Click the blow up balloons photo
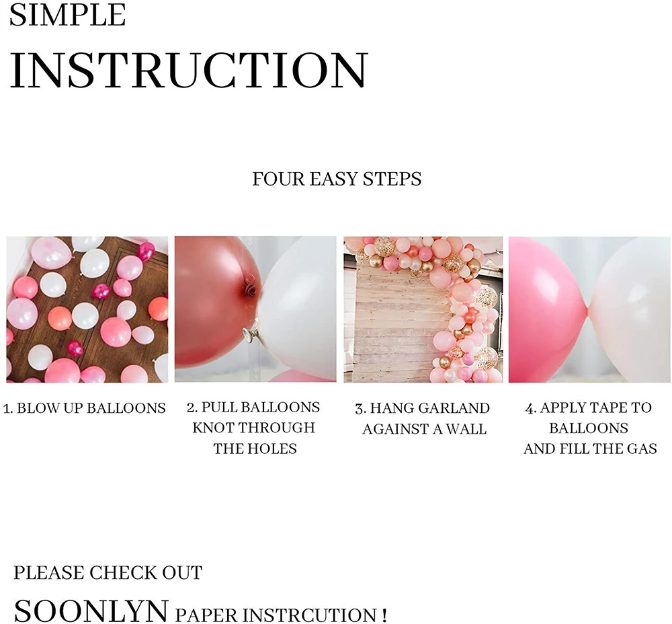 [87, 309]
